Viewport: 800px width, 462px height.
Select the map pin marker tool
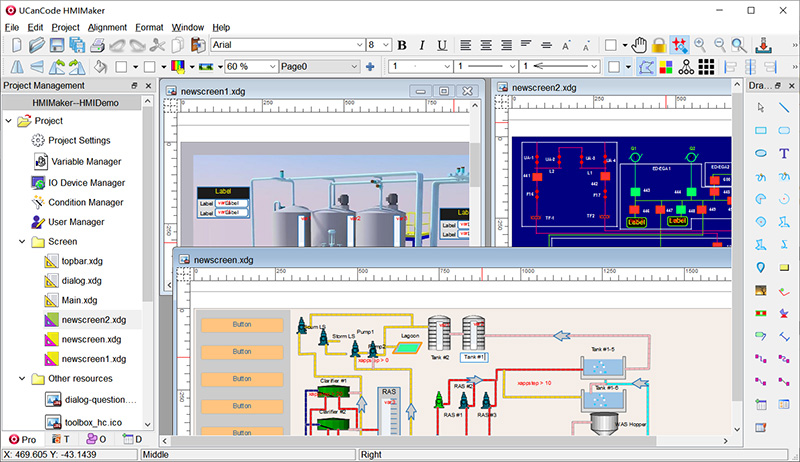[x=761, y=267]
